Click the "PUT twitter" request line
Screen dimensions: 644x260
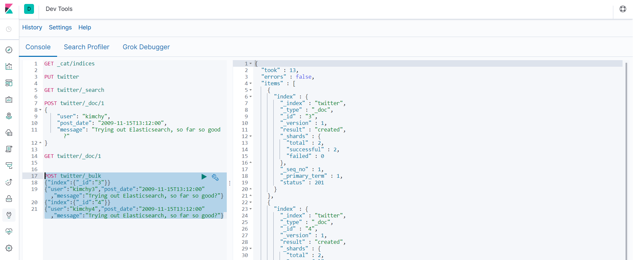point(62,77)
